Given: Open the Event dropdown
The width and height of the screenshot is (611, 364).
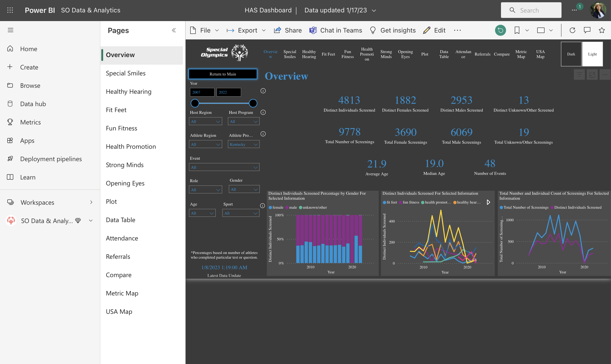Looking at the screenshot, I should coord(224,167).
